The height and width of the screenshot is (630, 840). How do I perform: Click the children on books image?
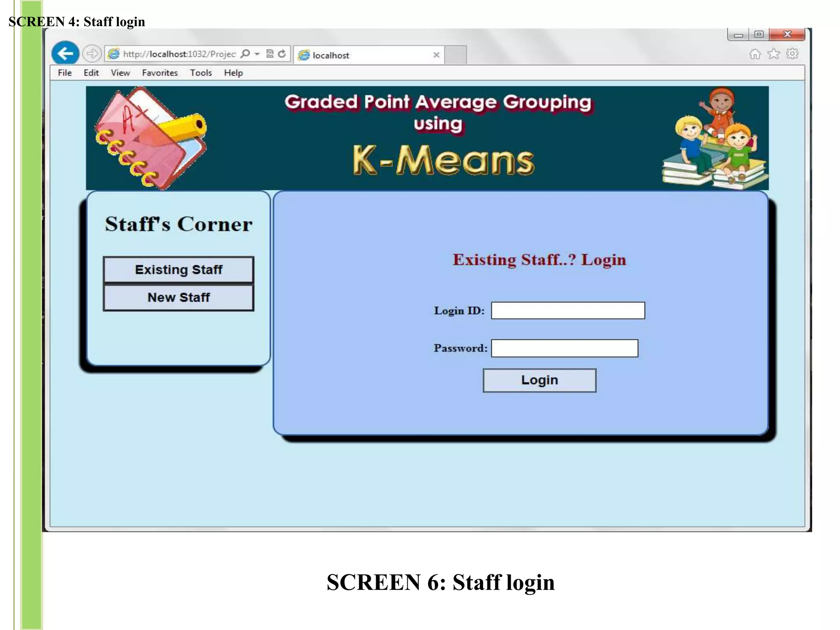point(715,138)
